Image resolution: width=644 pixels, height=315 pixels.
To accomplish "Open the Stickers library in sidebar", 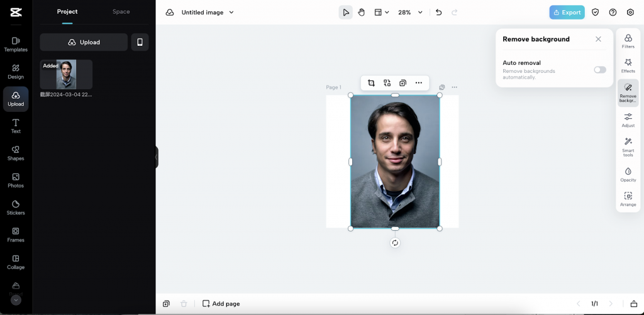I will click(x=16, y=207).
